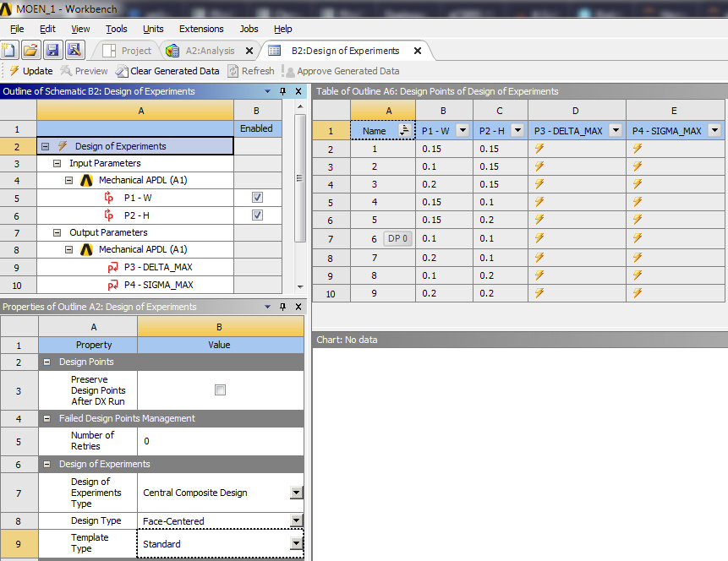The width and height of the screenshot is (728, 561).
Task: Enable Preserve Design Points After DX Run
Action: click(220, 390)
